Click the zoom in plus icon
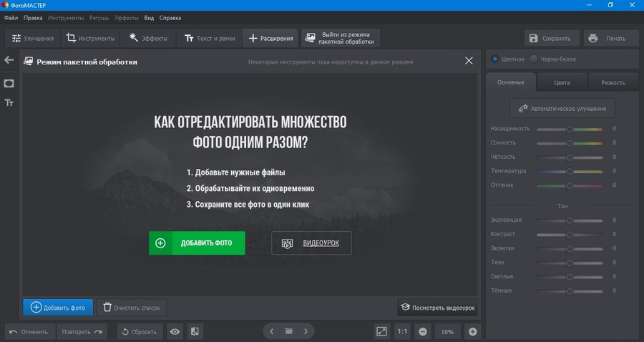 (x=473, y=332)
